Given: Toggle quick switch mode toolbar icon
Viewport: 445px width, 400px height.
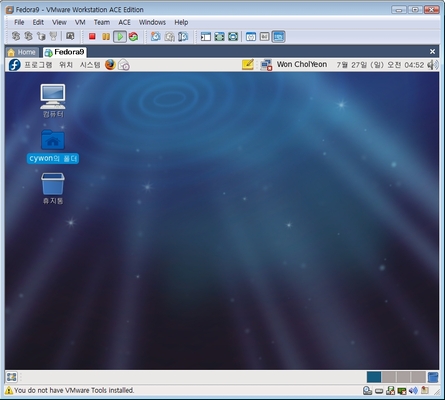Looking at the screenshot, I should click(x=233, y=37).
